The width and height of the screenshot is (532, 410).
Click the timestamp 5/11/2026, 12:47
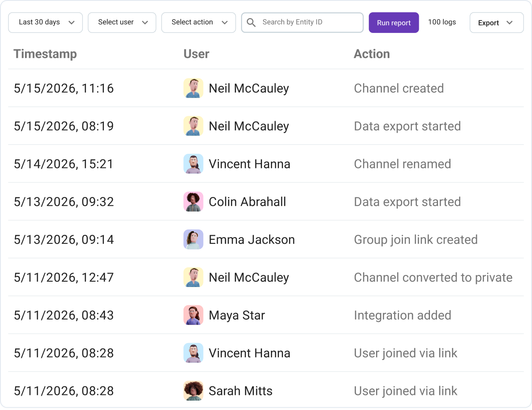[64, 278]
